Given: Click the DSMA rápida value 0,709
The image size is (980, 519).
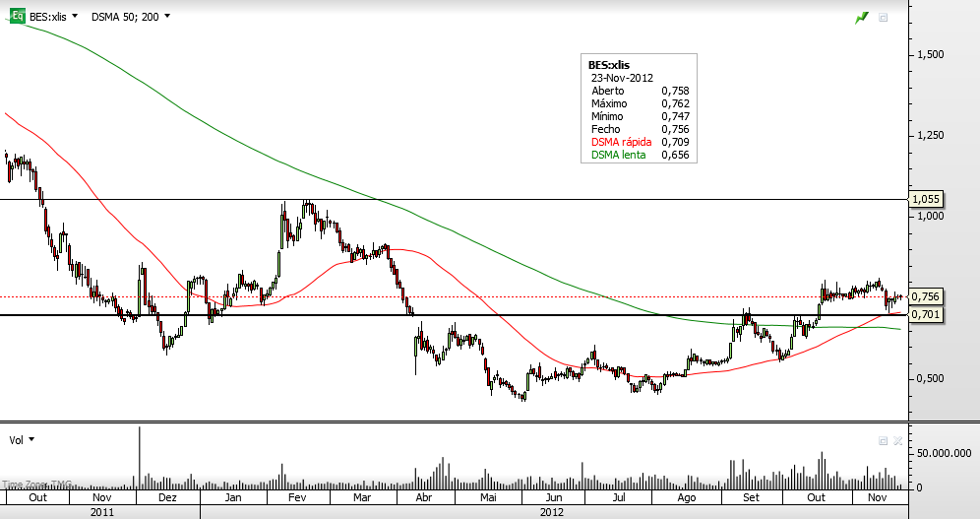Looking at the screenshot, I should click(675, 142).
